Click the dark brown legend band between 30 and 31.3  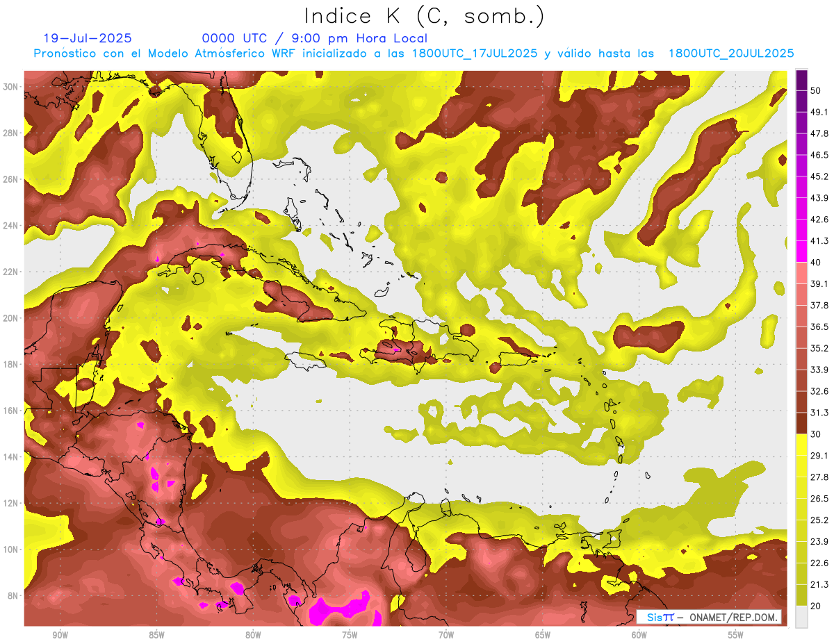pos(802,423)
